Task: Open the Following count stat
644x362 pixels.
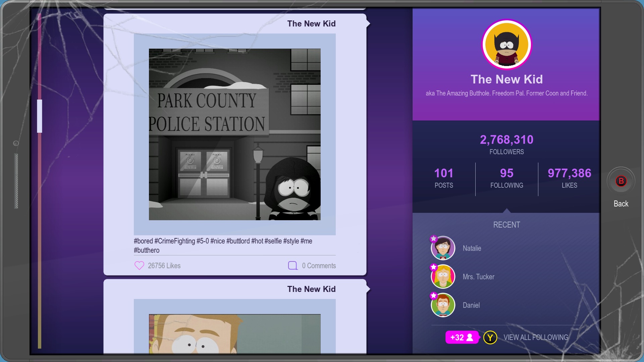Action: 506,178
